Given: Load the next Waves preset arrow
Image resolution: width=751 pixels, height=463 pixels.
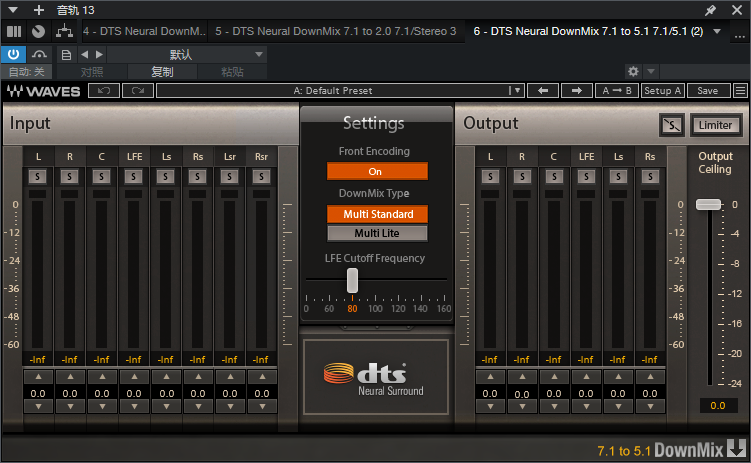Looking at the screenshot, I should 577,90.
